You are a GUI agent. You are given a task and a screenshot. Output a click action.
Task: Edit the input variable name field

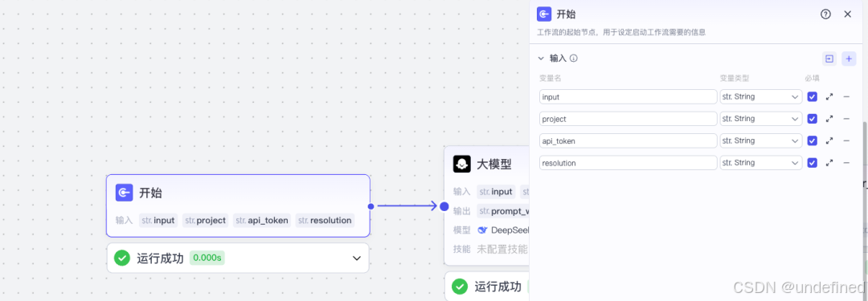coord(628,97)
